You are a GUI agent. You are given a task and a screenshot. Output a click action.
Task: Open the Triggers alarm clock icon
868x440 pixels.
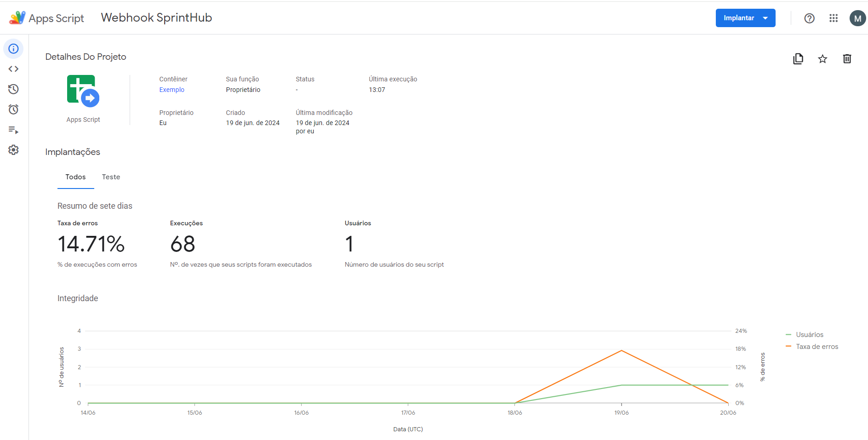tap(13, 109)
